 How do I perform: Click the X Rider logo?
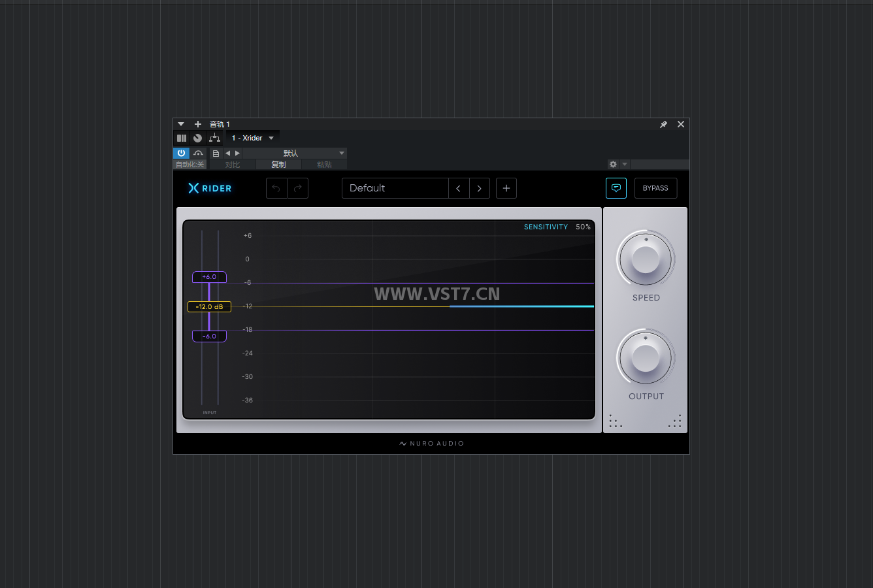click(210, 188)
